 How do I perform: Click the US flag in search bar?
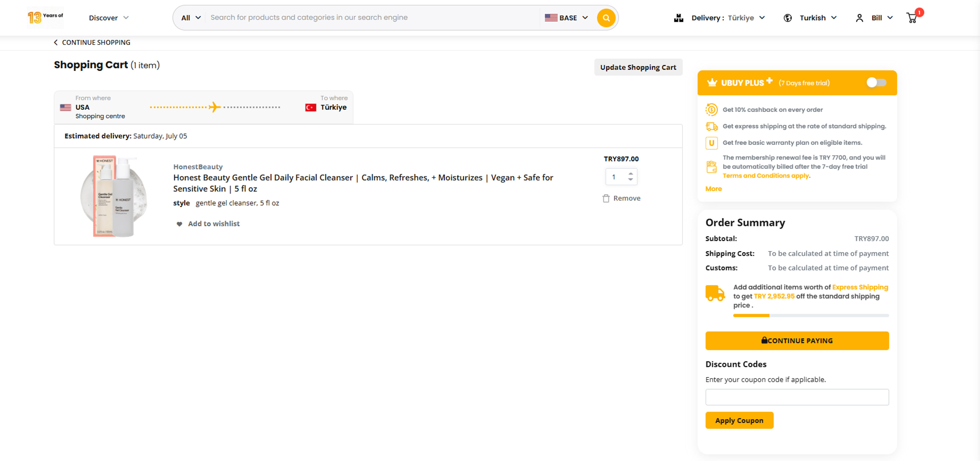(551, 18)
